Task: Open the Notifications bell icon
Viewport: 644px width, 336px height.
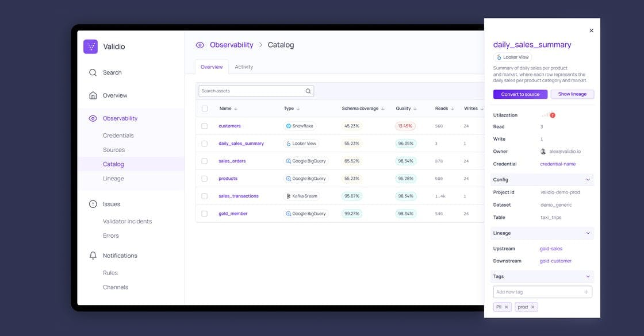Action: click(93, 255)
